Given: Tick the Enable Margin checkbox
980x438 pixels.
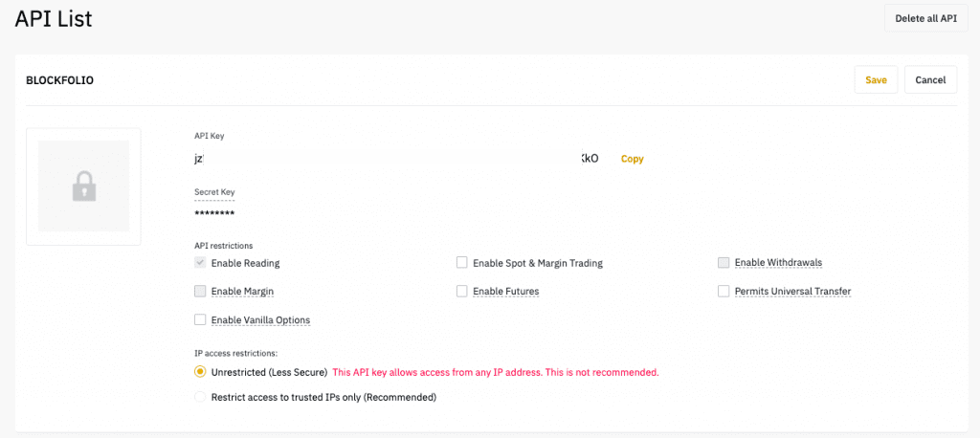Looking at the screenshot, I should coord(200,291).
